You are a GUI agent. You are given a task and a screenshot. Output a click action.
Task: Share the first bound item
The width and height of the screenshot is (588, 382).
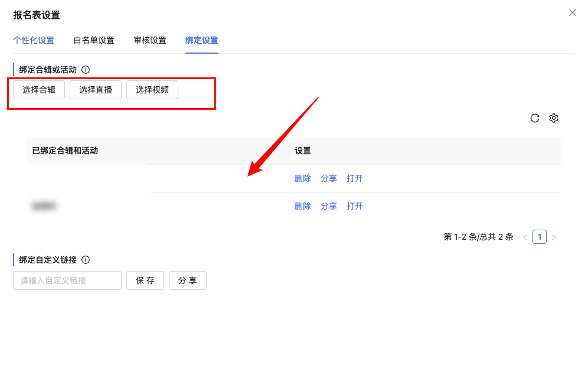[x=329, y=178]
